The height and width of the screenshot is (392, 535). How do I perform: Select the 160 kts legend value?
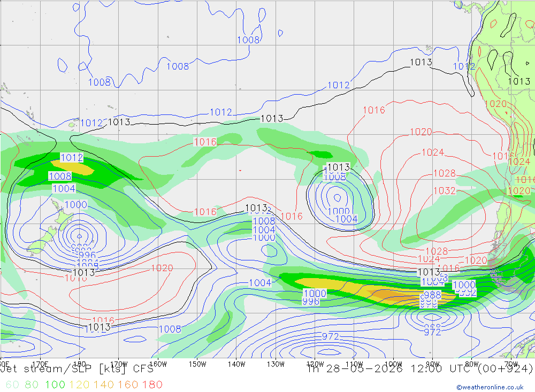click(128, 385)
